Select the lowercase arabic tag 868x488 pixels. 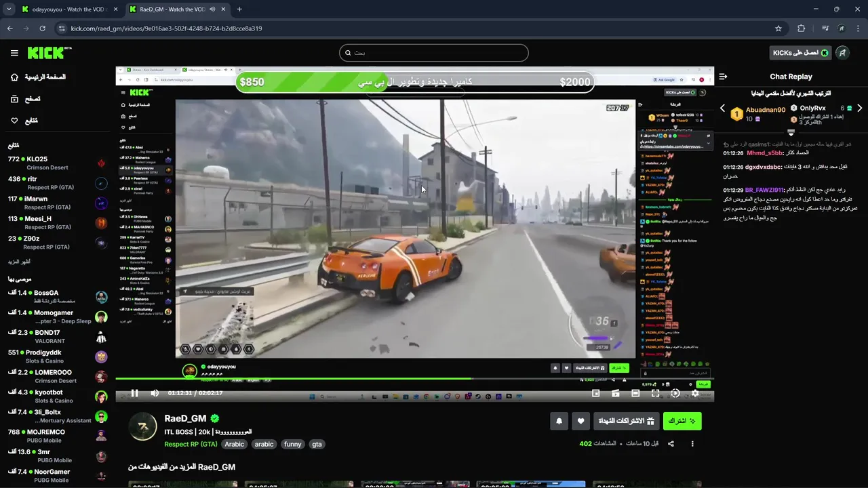click(264, 445)
